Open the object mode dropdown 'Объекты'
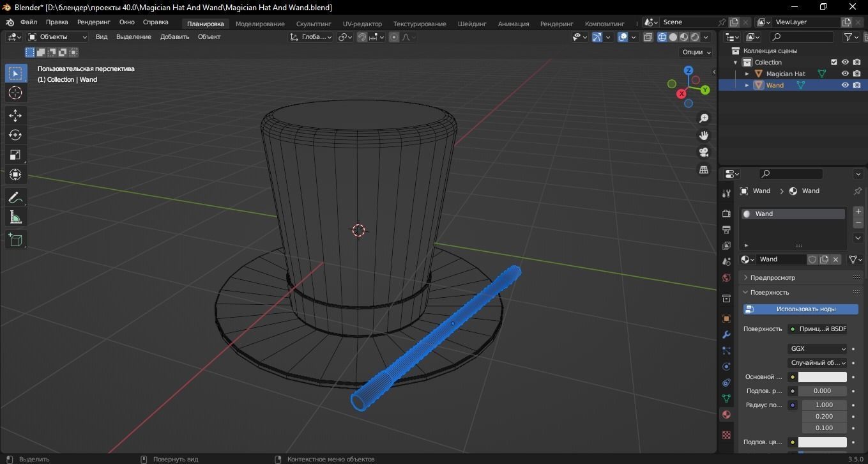868x464 pixels. pyautogui.click(x=57, y=37)
